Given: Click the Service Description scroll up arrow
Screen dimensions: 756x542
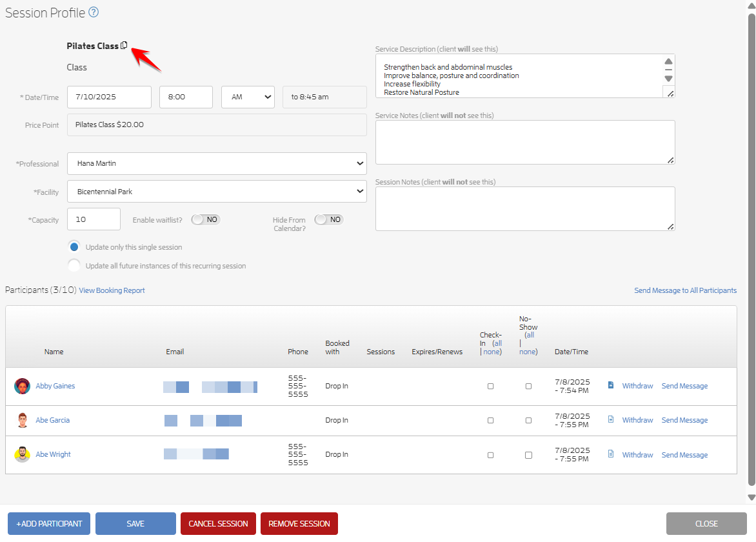Looking at the screenshot, I should click(x=668, y=61).
